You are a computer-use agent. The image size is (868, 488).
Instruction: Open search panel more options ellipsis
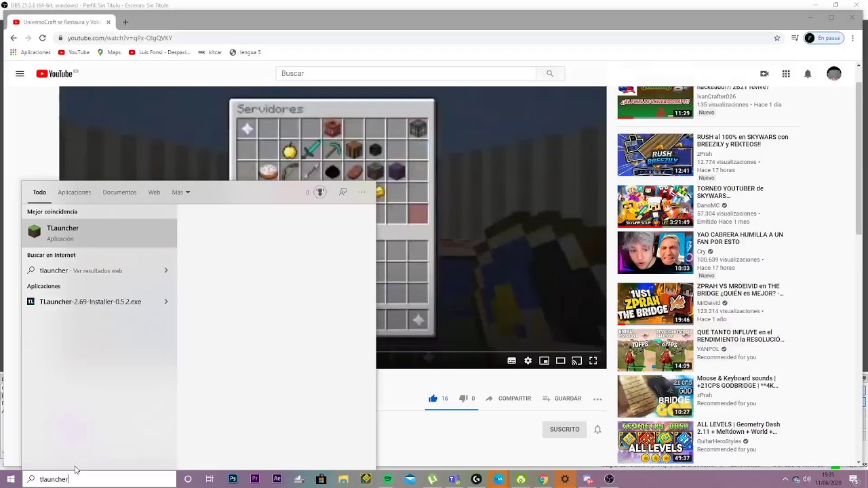[x=361, y=192]
